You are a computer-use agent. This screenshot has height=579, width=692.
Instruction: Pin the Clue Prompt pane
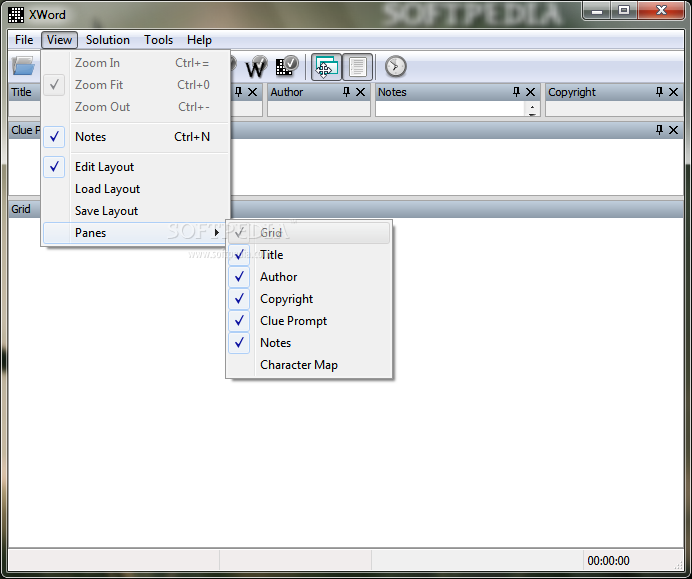[659, 130]
